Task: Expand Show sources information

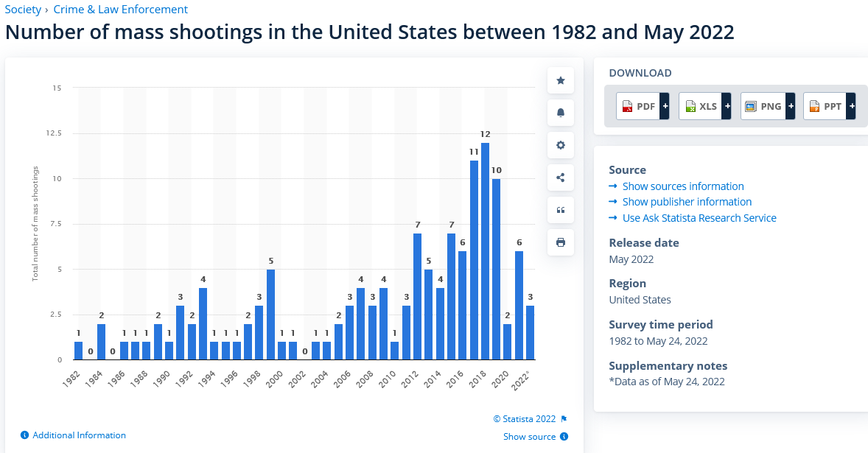Action: (x=682, y=186)
